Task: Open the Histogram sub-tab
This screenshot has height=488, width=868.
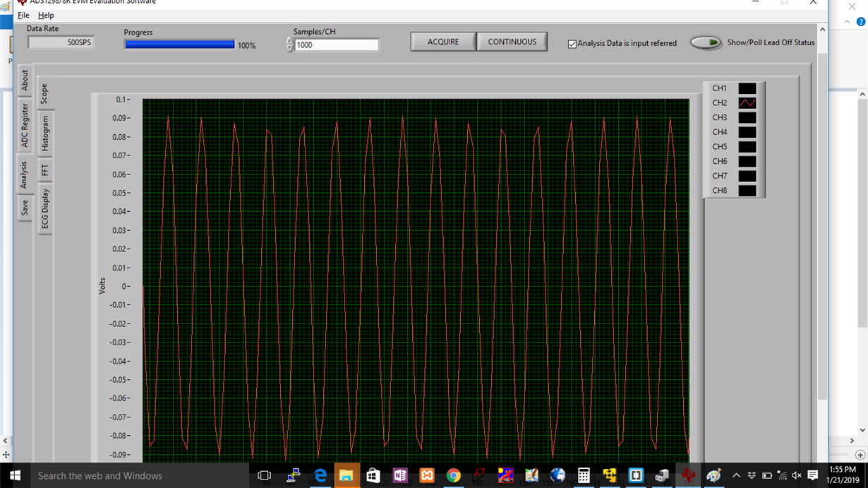Action: click(44, 133)
